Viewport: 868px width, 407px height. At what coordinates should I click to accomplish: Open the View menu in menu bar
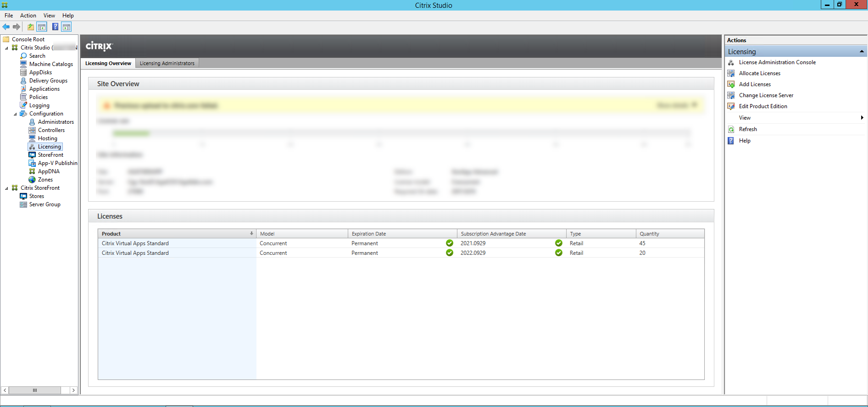click(x=49, y=16)
